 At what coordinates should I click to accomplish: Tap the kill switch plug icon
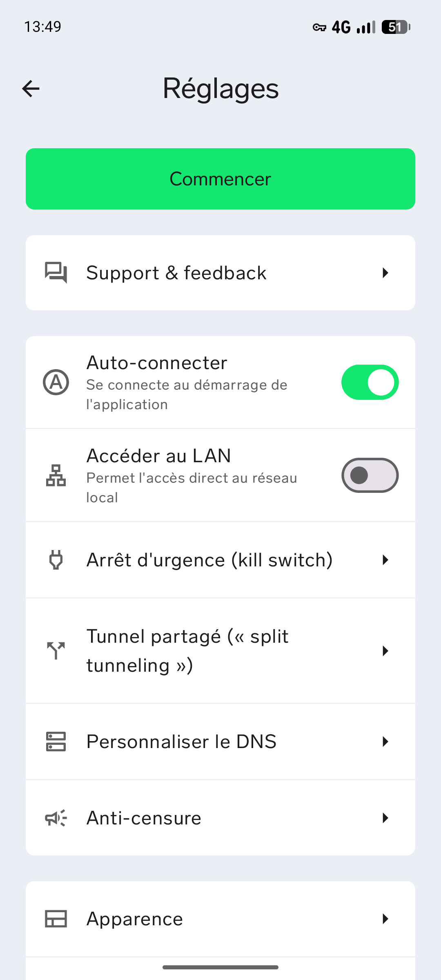pyautogui.click(x=56, y=560)
